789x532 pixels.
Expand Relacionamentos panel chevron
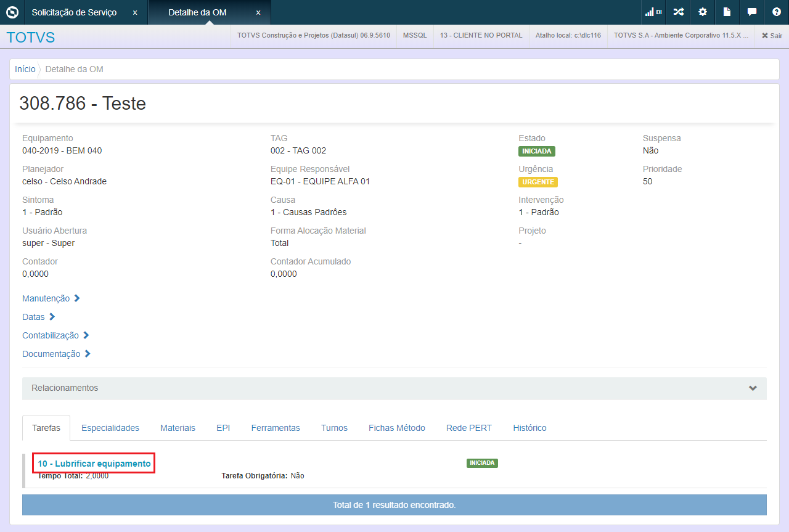click(753, 388)
